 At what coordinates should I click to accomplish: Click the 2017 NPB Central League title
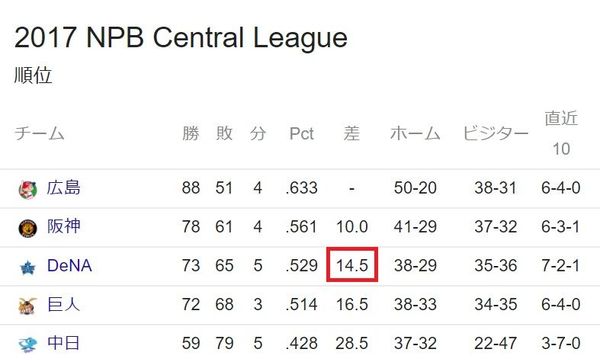pyautogui.click(x=181, y=38)
